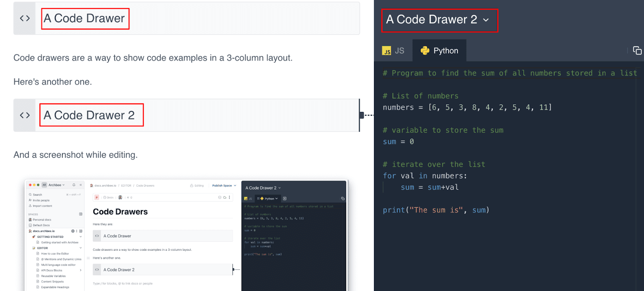Click Publish Space in the embedded screenshot
This screenshot has width=644, height=291.
click(222, 186)
